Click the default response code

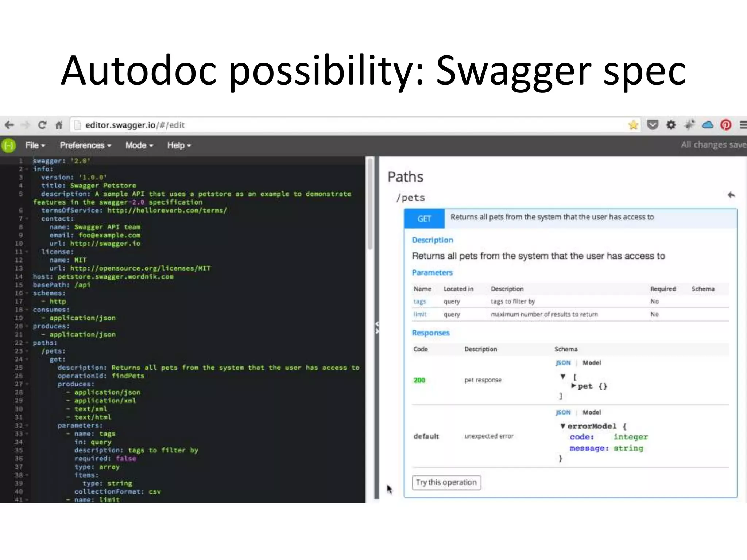click(x=426, y=436)
